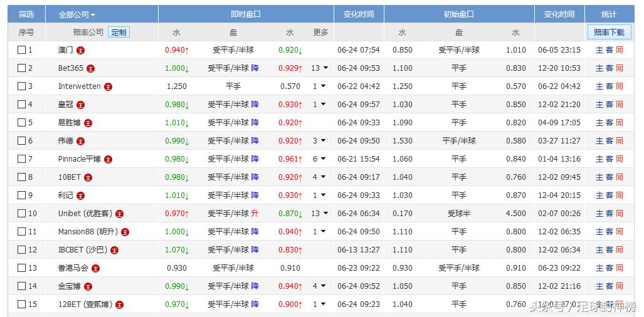This screenshot has height=317, width=644.
Task: Expand the 6 more dropdown in Pinnacle平博 row
Action: point(319,158)
